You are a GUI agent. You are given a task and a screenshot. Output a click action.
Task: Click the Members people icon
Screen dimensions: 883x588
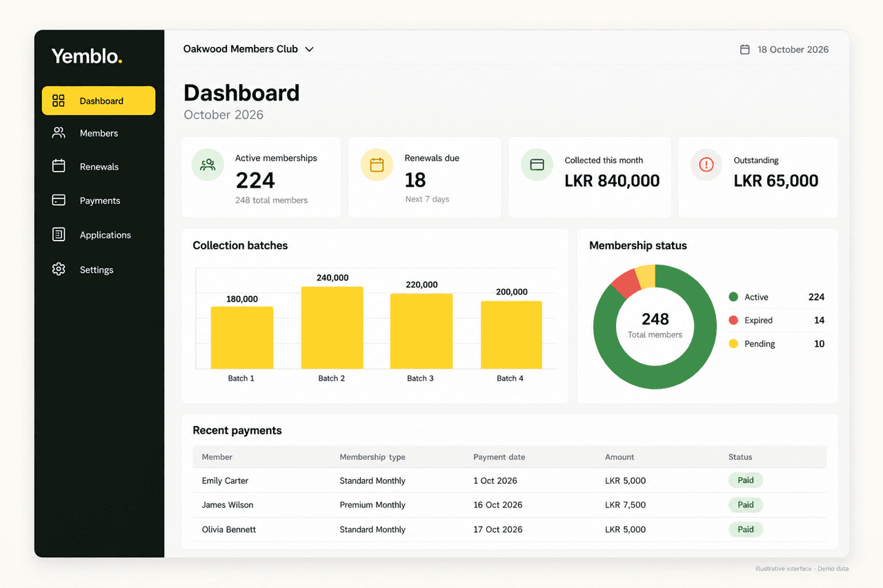pyautogui.click(x=59, y=133)
